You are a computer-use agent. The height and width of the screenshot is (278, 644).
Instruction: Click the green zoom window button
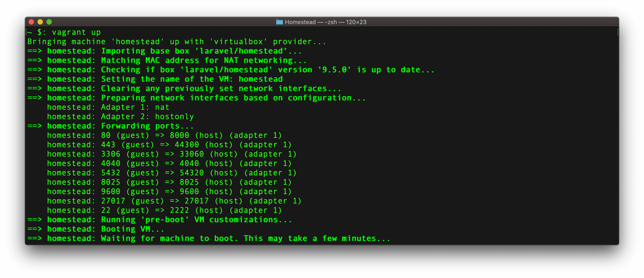point(49,22)
